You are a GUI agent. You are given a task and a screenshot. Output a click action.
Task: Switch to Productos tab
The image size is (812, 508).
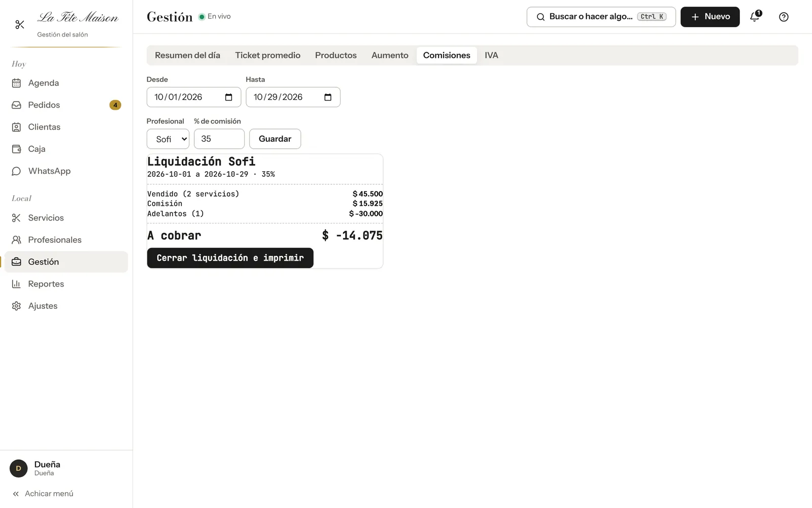(x=336, y=55)
